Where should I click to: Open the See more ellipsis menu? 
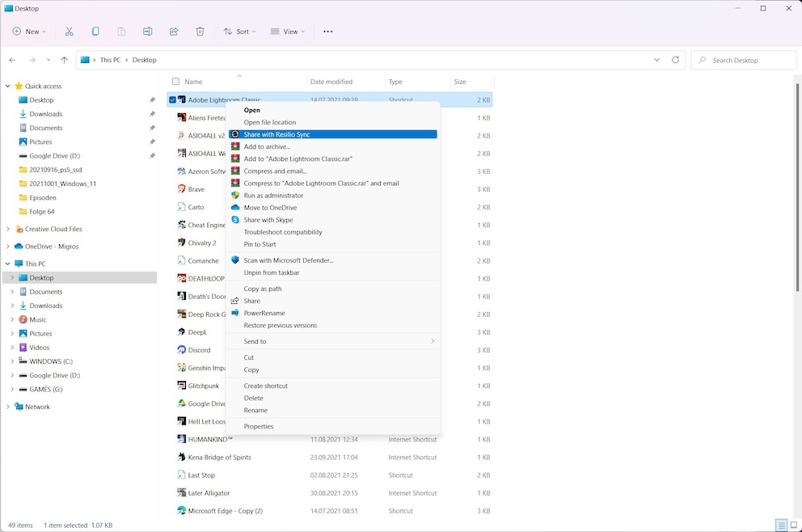click(x=328, y=32)
